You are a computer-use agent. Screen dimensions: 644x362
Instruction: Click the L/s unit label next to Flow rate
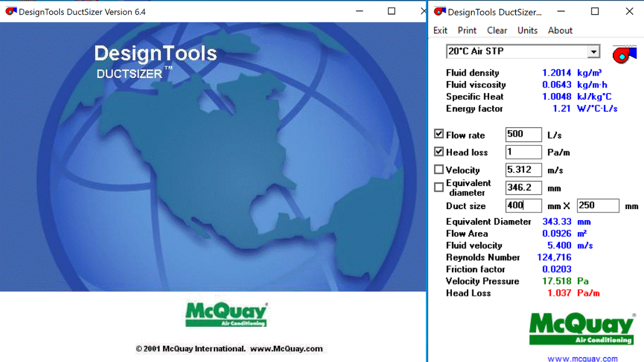click(554, 135)
